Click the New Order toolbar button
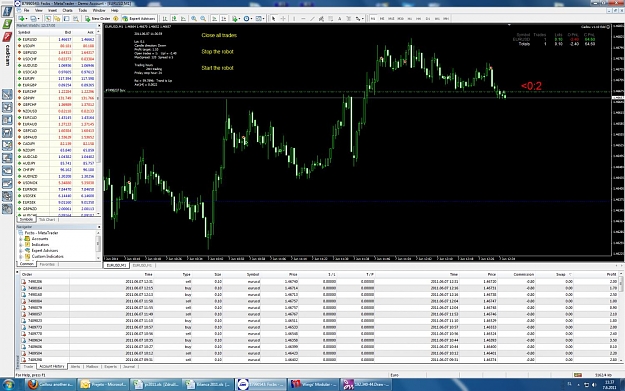 tap(97, 18)
